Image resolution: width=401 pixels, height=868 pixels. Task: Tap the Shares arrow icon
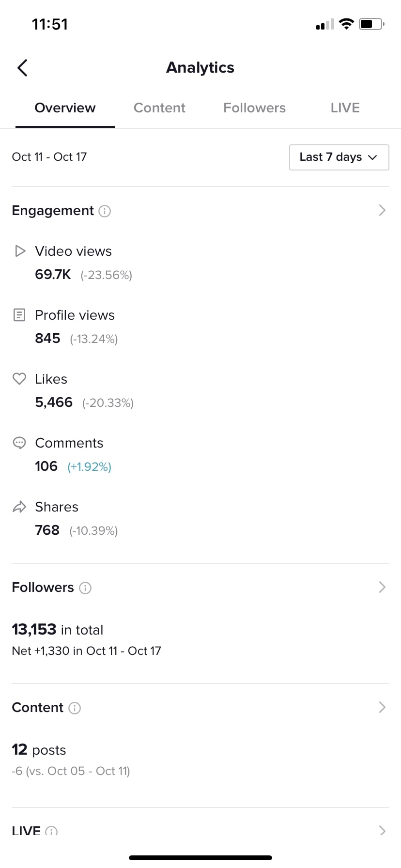[x=19, y=507]
